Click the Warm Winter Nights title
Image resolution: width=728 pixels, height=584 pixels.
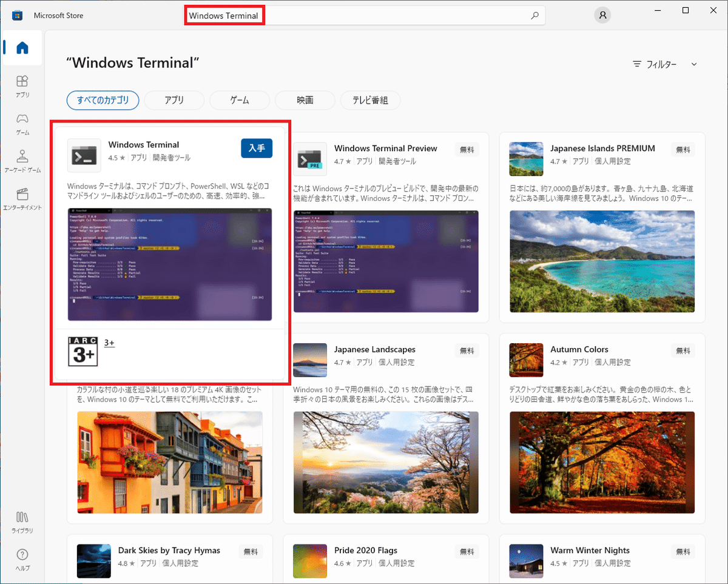(x=590, y=550)
